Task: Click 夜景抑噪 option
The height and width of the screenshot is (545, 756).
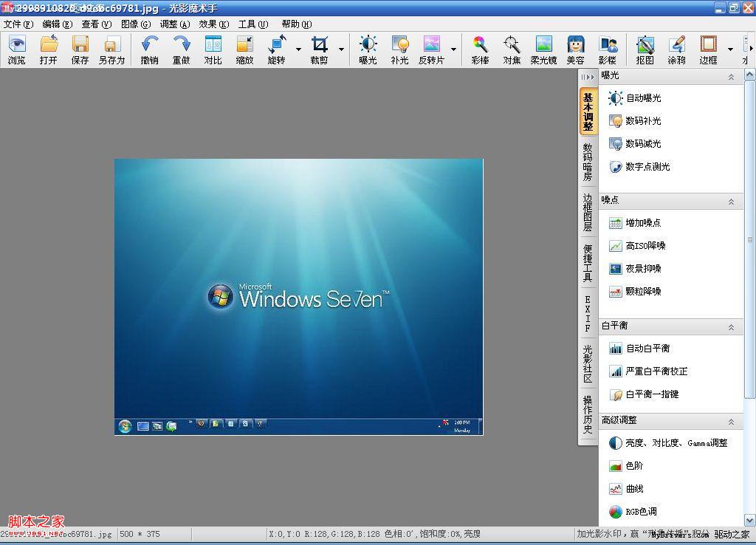Action: (x=635, y=269)
